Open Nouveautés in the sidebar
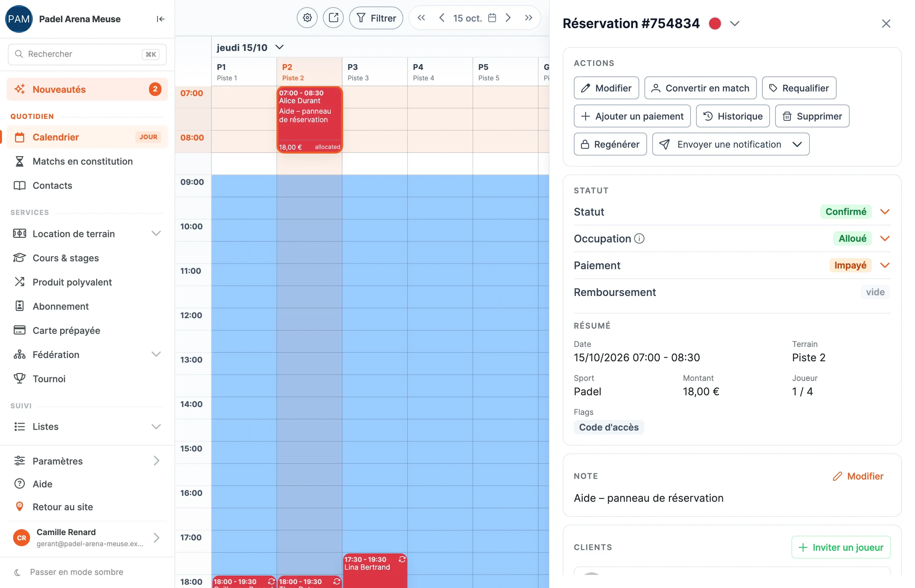 pos(87,89)
